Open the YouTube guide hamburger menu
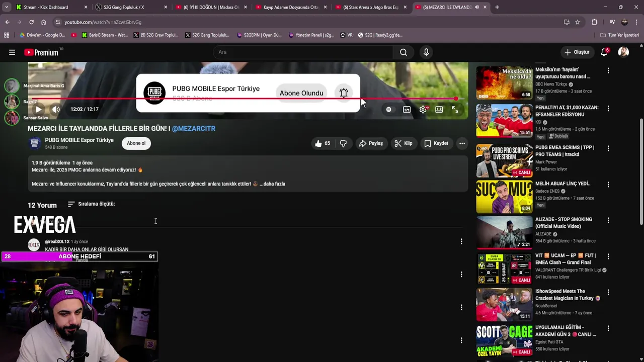Screen dimensions: 644x362 12,52
